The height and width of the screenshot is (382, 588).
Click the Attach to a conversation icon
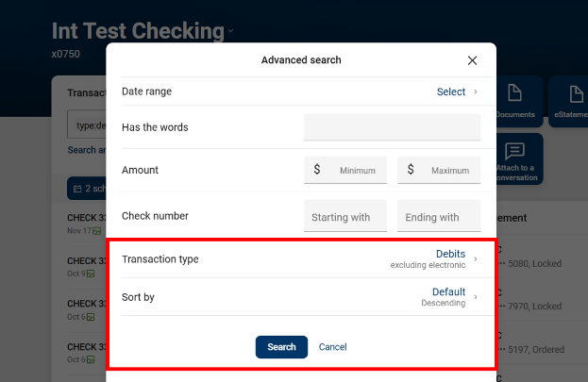514,158
